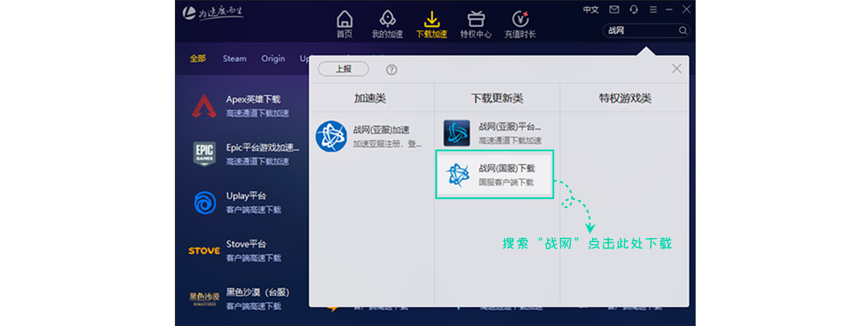Screen dimensions: 868x326
Task: Click the 下载更新类 column header
Action: click(x=497, y=98)
